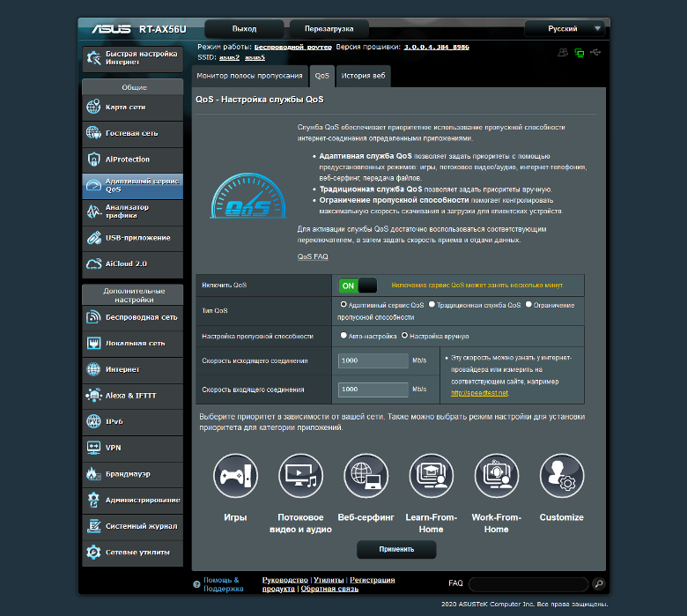
Task: Open the Traffic Analyzer (Анализатор трафика) icon
Action: tap(93, 212)
